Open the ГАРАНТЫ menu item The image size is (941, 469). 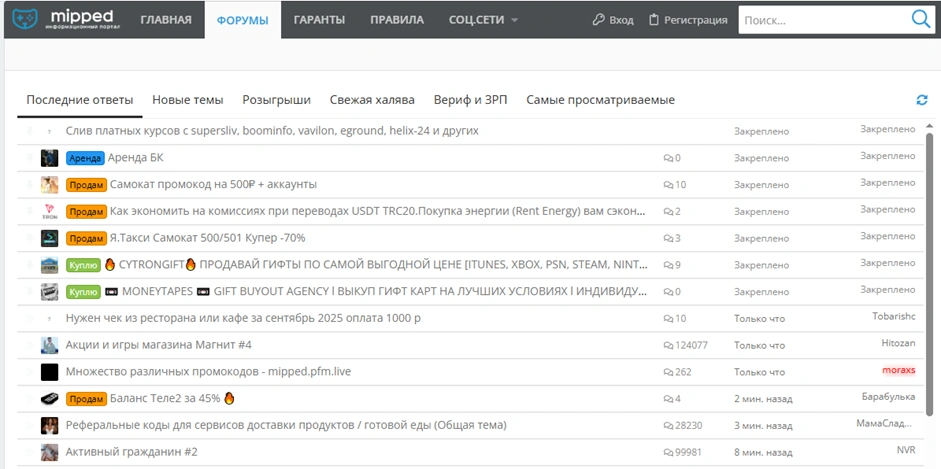[319, 20]
